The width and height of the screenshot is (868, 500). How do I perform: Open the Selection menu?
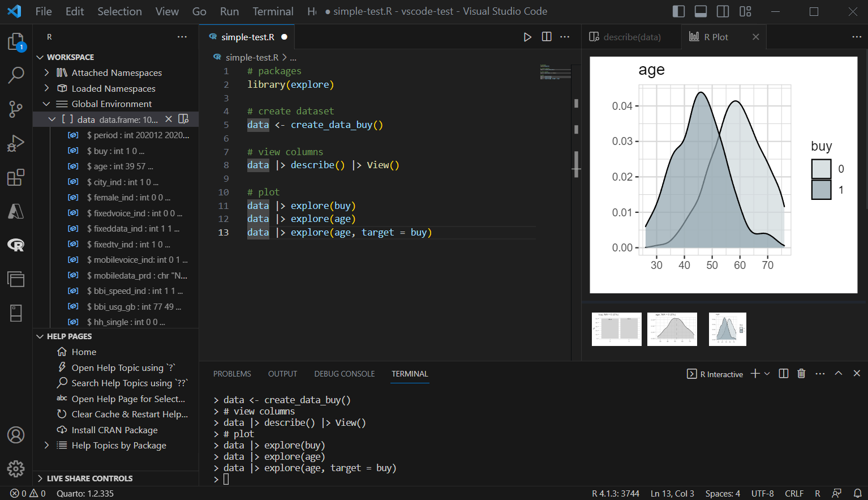tap(119, 11)
